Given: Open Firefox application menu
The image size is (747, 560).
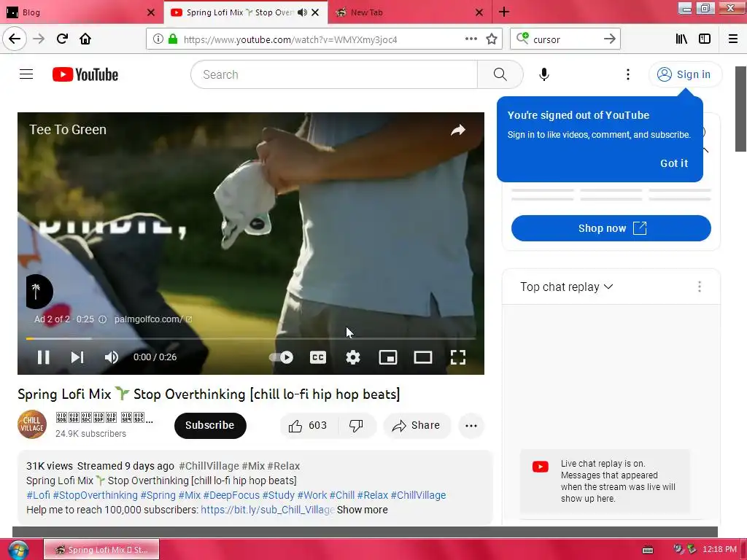Looking at the screenshot, I should pyautogui.click(x=733, y=39).
